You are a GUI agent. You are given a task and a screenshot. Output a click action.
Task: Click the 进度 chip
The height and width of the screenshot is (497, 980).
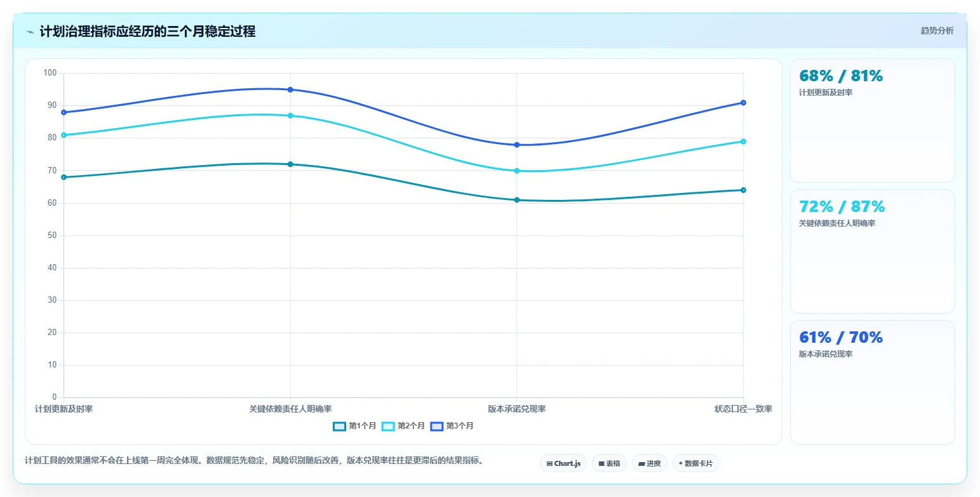(650, 463)
